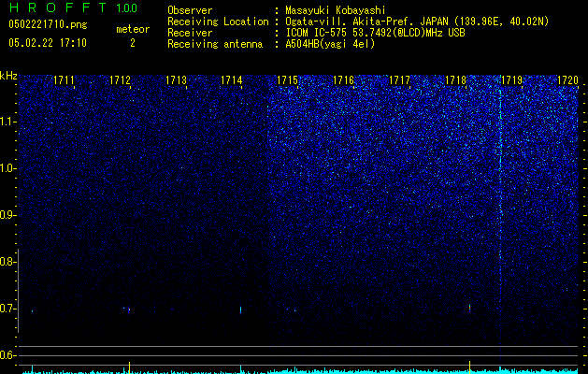The height and width of the screenshot is (374, 588).
Task: Click the Observer name Masayuki Kobayashi
Action: pos(336,10)
